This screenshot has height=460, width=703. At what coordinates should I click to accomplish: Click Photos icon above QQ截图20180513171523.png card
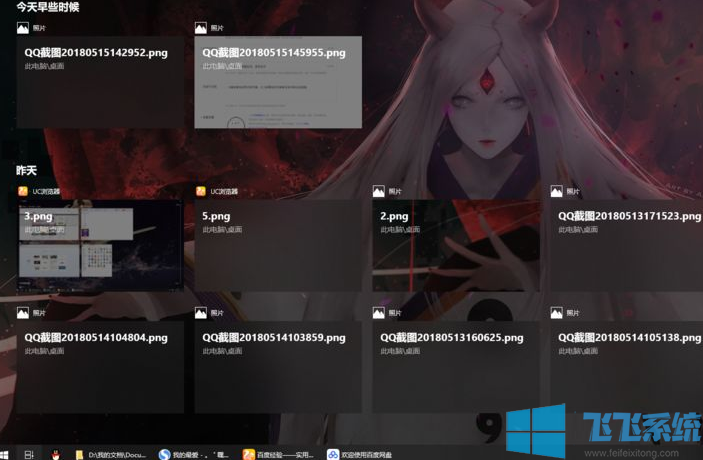557,191
